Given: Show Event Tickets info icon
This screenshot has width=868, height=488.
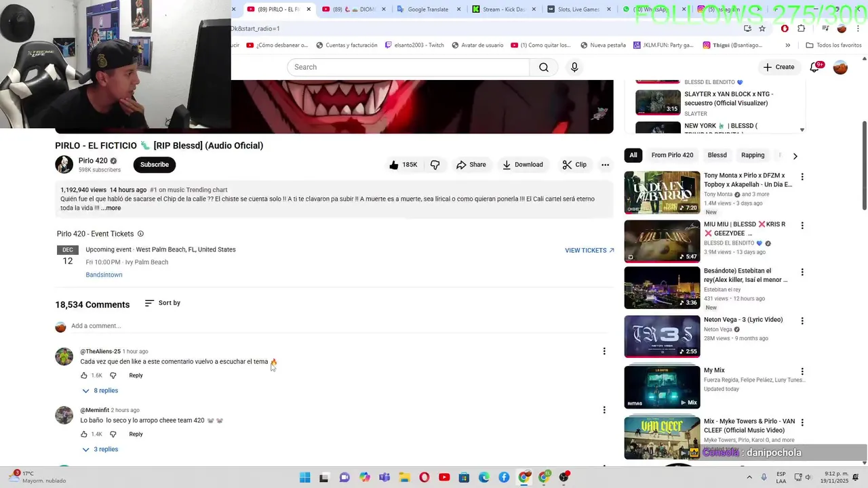Looking at the screenshot, I should 140,234.
